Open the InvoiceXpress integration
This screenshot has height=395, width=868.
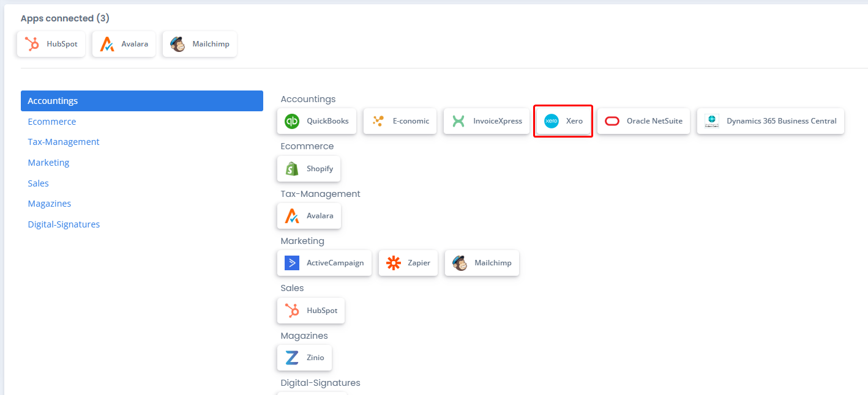(x=487, y=121)
